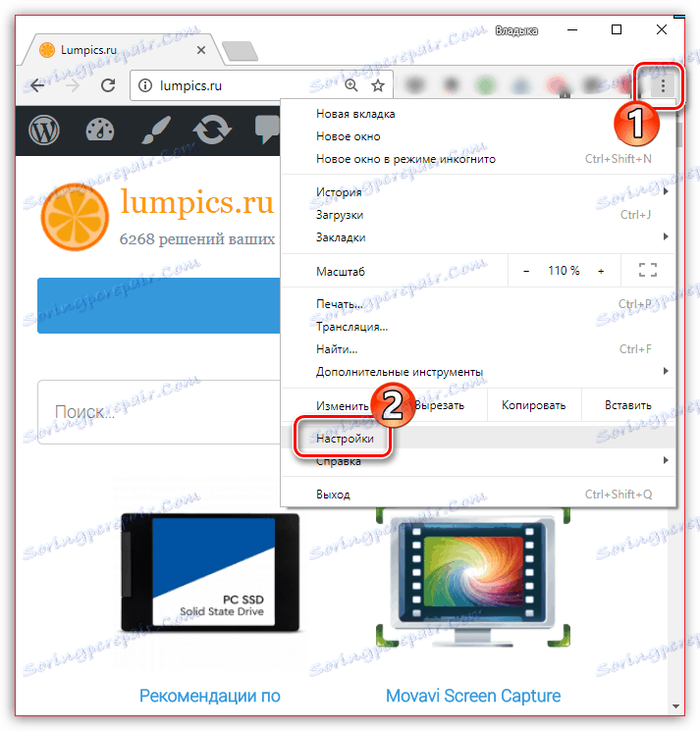
Task: Open the PC SSD article thumbnail
Action: (x=210, y=572)
